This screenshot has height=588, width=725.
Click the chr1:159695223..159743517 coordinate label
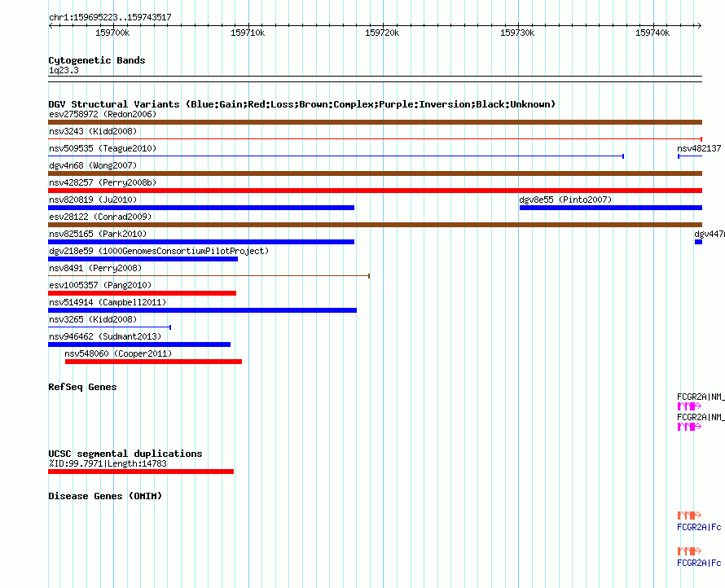(x=110, y=17)
